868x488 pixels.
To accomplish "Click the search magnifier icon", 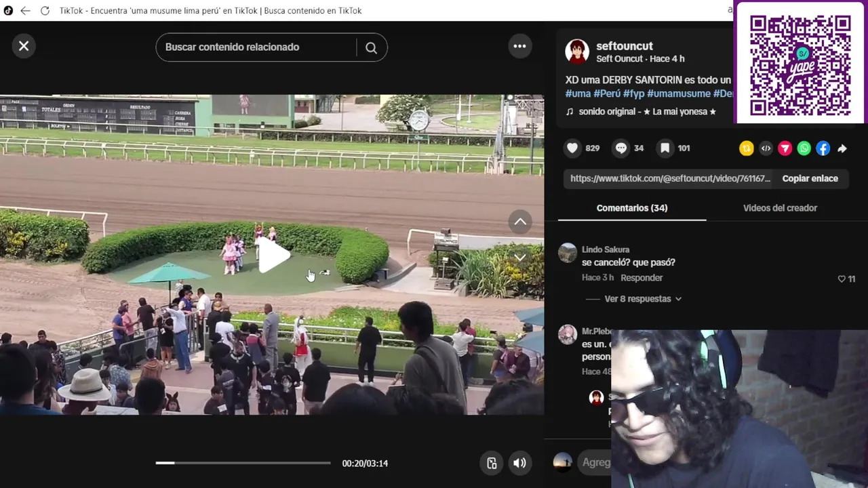I will coord(371,47).
